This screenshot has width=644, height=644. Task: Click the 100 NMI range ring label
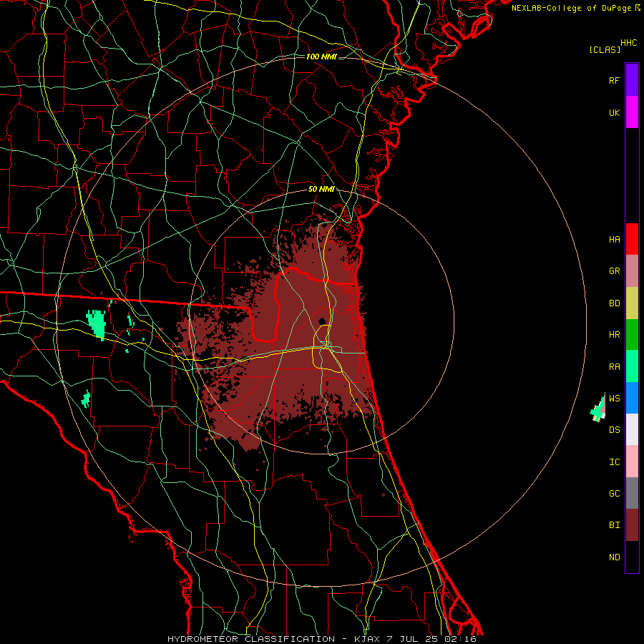tap(321, 57)
